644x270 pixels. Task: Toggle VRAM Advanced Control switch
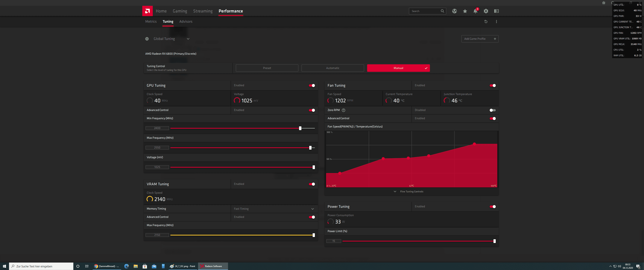pyautogui.click(x=312, y=217)
